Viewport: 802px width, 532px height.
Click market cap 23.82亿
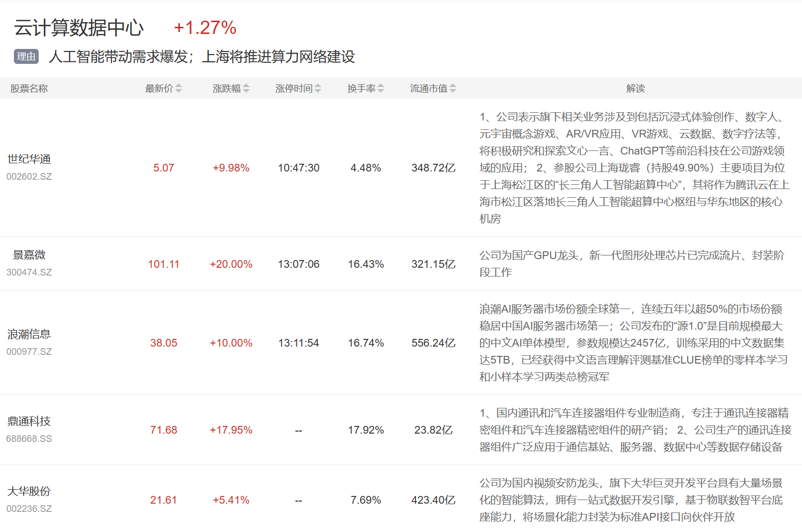[x=433, y=430]
